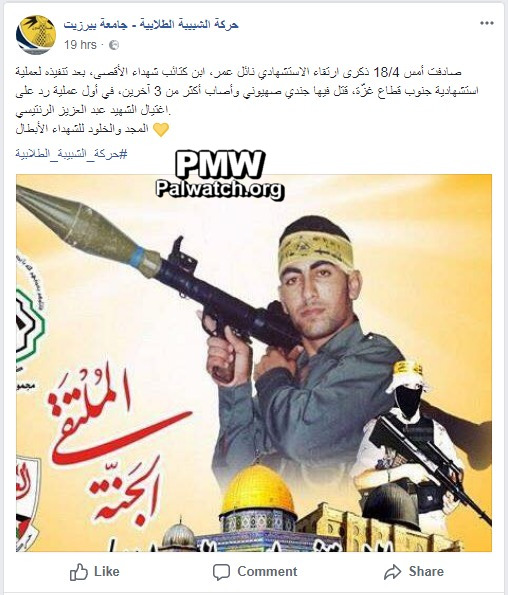Screen dimensions: 508x595
Task: Open the page name link in the header
Action: (151, 25)
